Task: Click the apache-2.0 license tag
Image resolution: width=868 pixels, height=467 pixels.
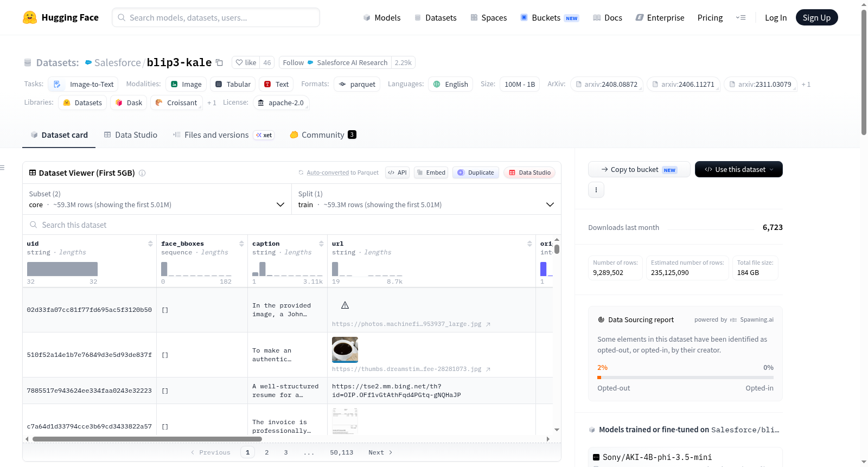Action: [x=281, y=103]
